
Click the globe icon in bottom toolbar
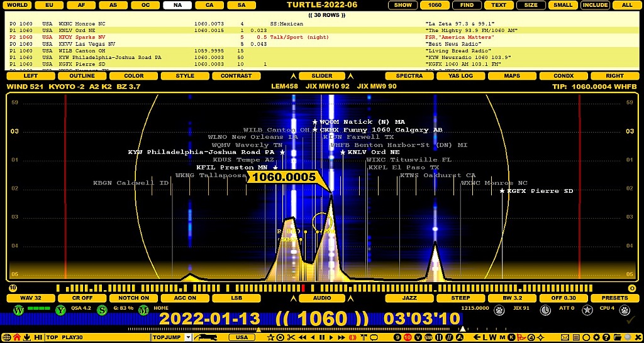click(6, 337)
